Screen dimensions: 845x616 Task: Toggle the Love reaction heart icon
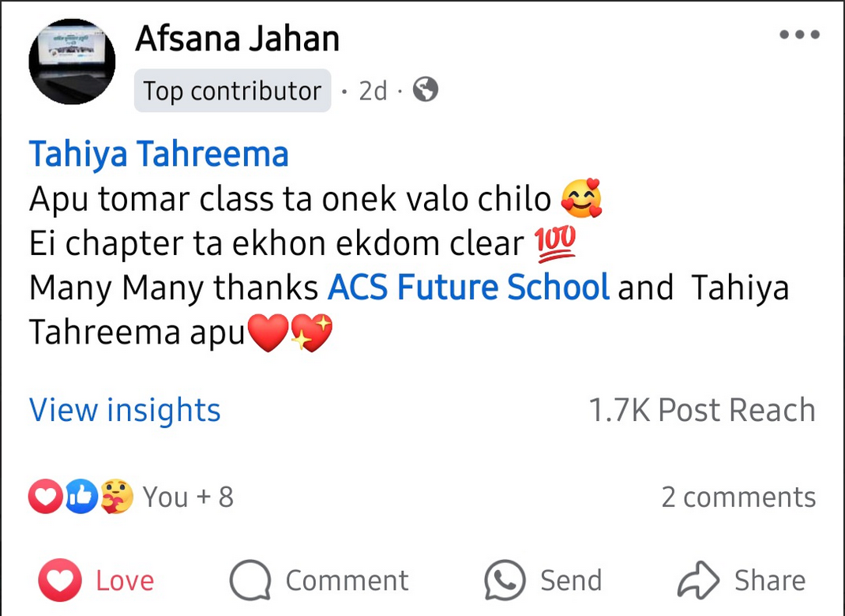click(x=59, y=581)
